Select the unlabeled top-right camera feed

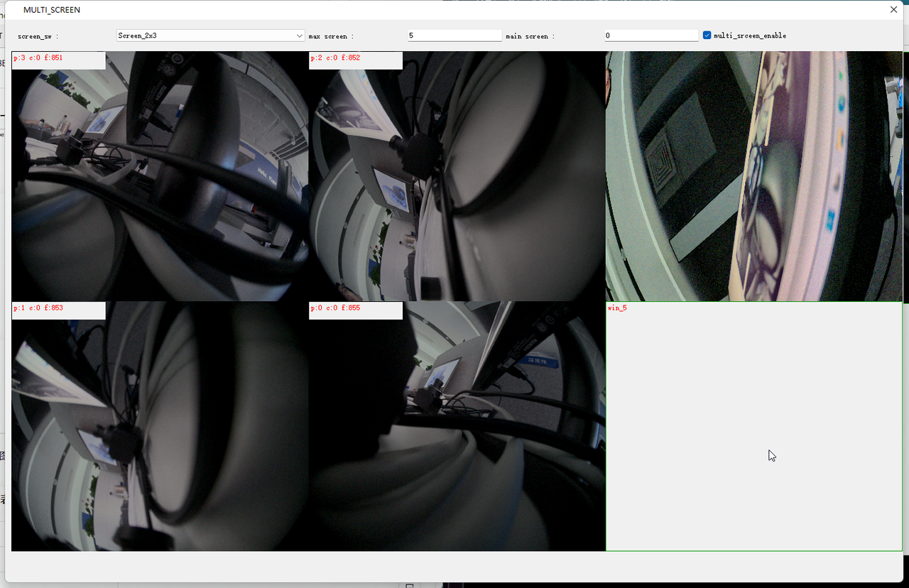tap(753, 176)
